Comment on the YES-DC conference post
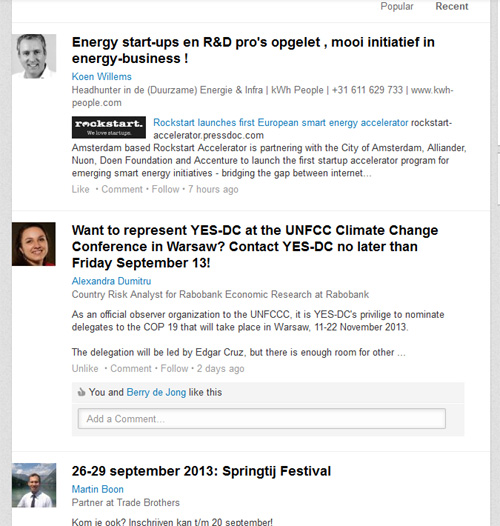The width and height of the screenshot is (500, 526). [x=131, y=369]
